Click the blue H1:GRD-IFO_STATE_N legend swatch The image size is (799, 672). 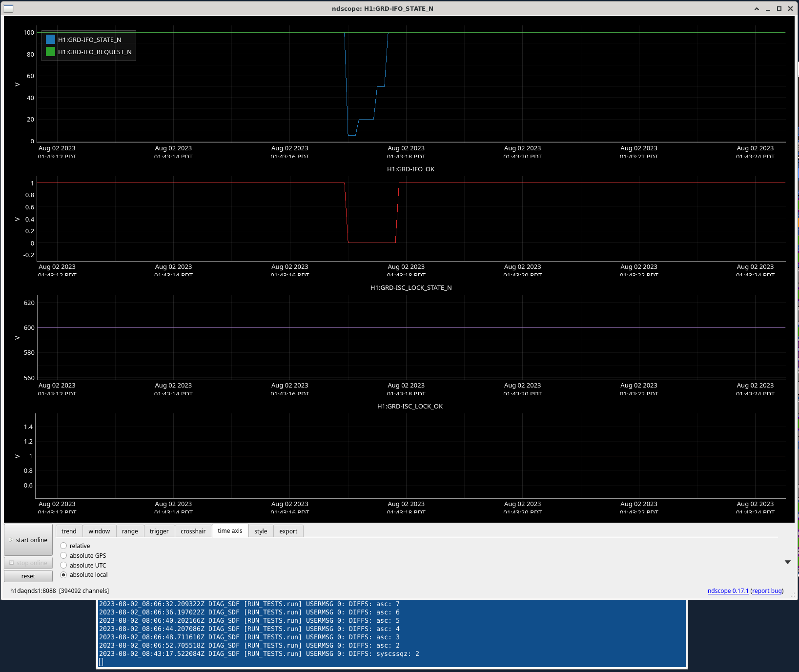tap(50, 40)
